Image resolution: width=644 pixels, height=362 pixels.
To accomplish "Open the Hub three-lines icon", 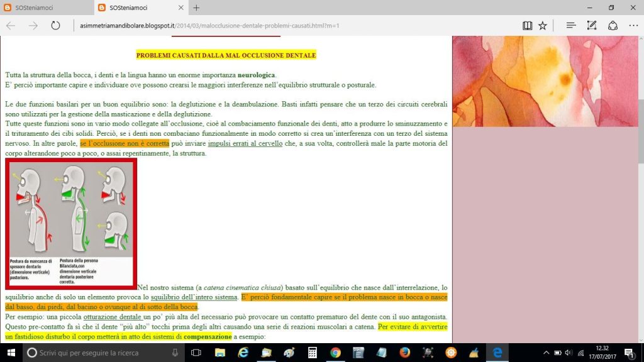I will 570,26.
